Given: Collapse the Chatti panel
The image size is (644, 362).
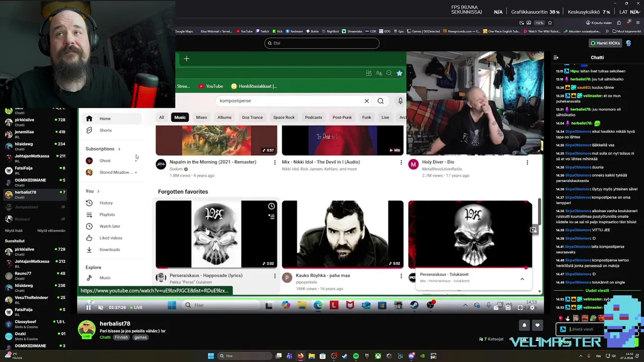Looking at the screenshot, I should click(x=556, y=57).
